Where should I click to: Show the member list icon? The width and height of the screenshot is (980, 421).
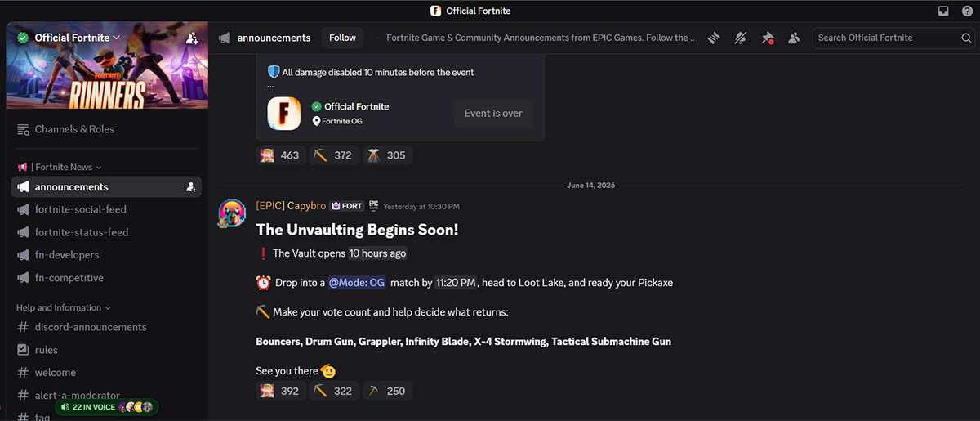point(794,38)
